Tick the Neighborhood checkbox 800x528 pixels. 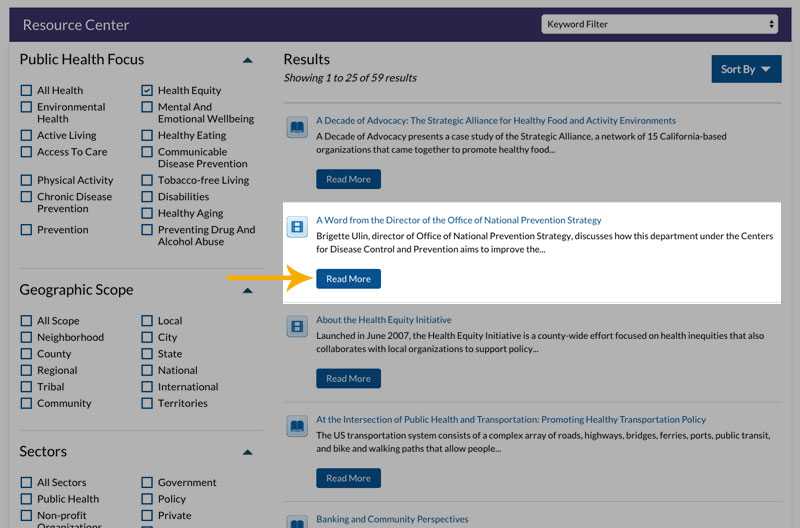(26, 337)
